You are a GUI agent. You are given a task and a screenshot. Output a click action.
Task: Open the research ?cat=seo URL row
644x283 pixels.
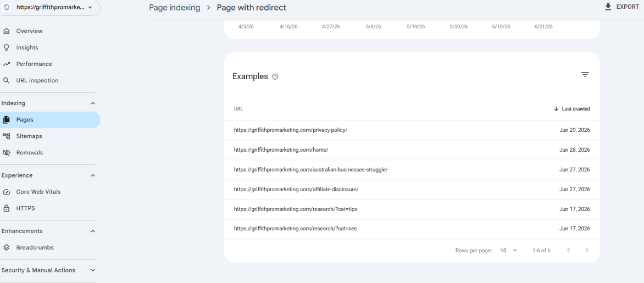tap(412, 229)
